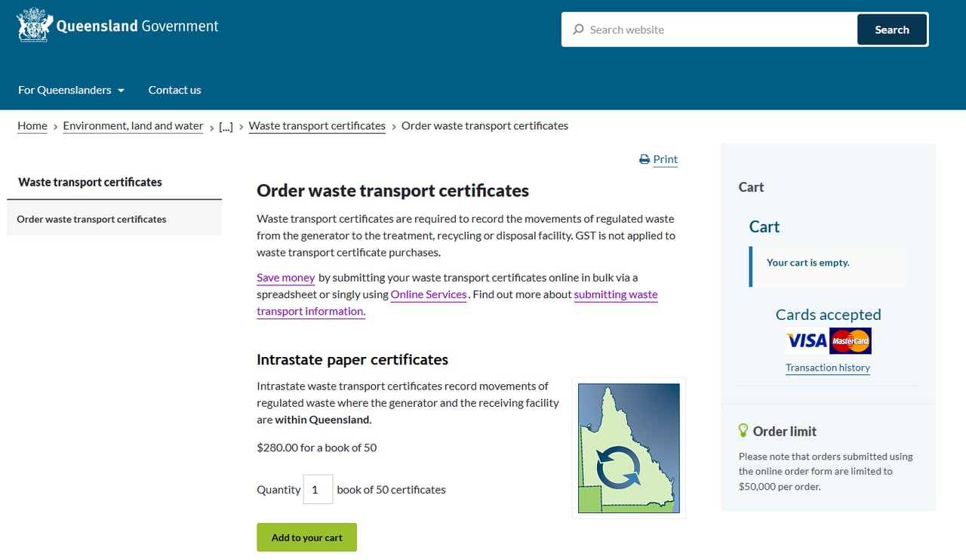Go to Home breadcrumb link
The width and height of the screenshot is (966, 560).
[32, 126]
